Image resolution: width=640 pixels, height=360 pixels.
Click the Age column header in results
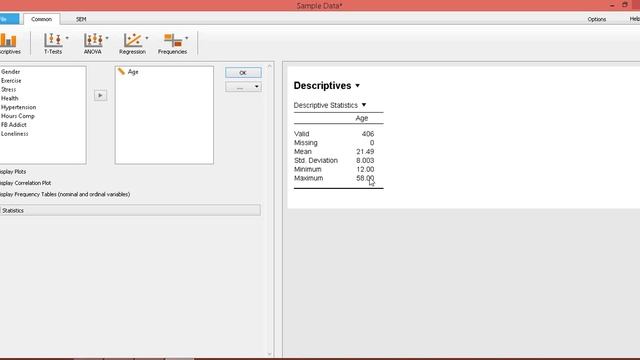click(362, 118)
